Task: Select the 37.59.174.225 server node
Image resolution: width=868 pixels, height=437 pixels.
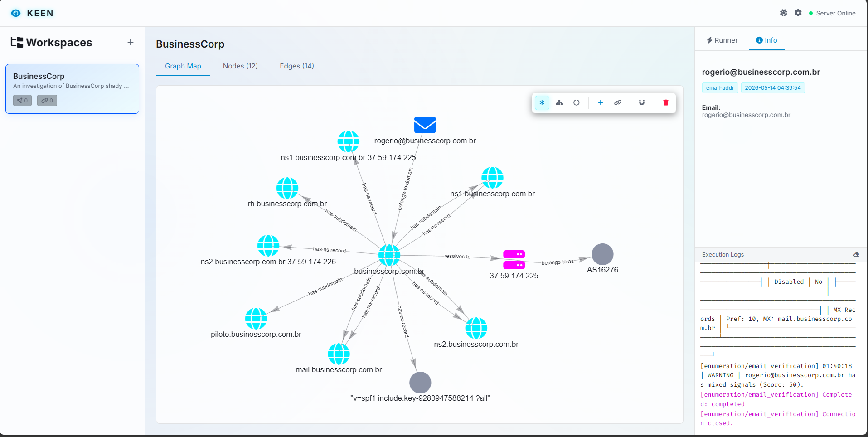Action: coord(514,260)
